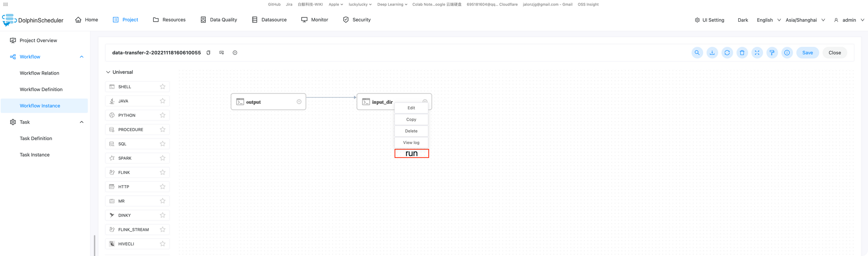Image resolution: width=868 pixels, height=256 pixels.
Task: Choose Copy from the node context menu
Action: [411, 119]
